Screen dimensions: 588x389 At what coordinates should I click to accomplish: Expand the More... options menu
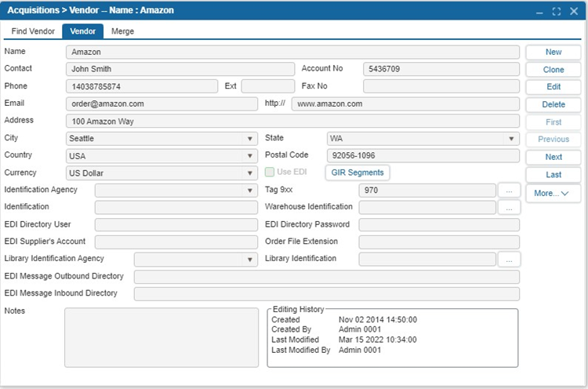click(554, 193)
